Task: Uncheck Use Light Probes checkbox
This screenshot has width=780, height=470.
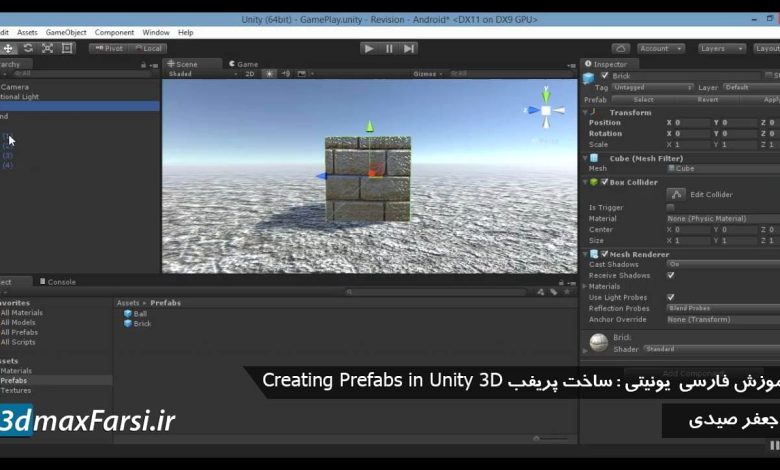Action: (x=671, y=297)
